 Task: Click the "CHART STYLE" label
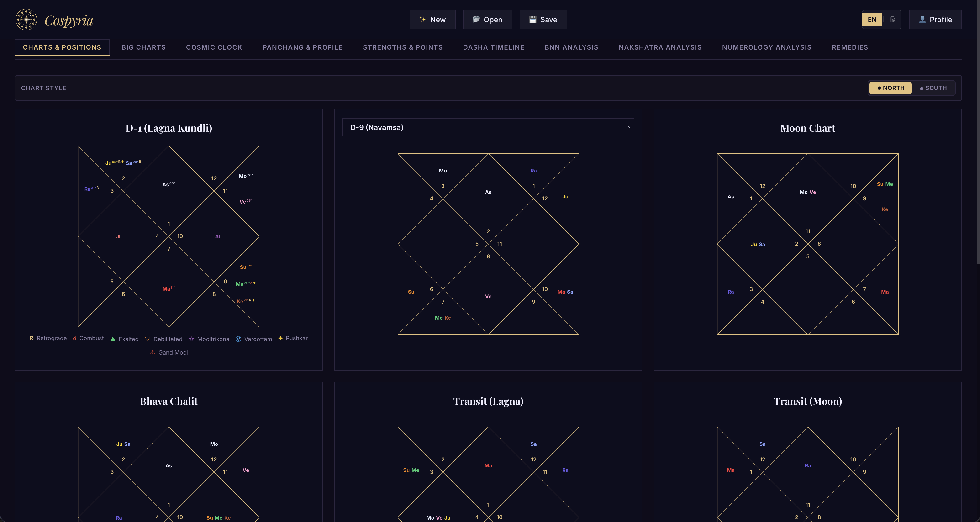pos(44,88)
